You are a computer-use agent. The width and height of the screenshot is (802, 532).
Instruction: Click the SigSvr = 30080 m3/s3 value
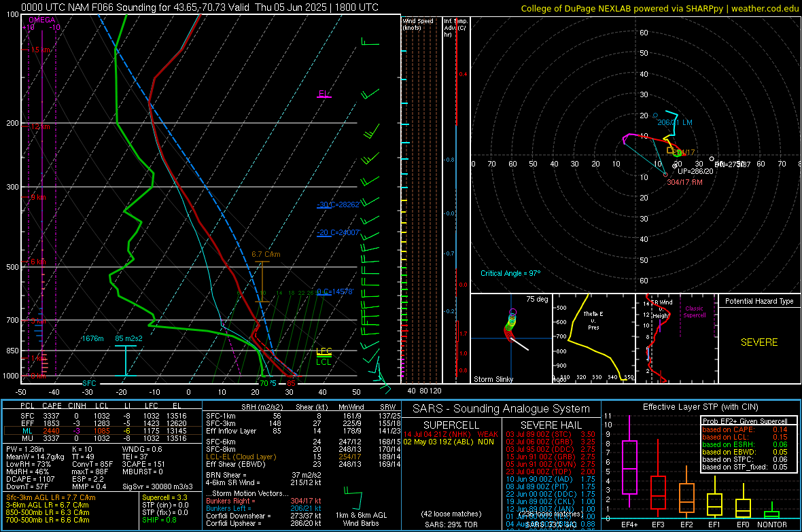(158, 486)
